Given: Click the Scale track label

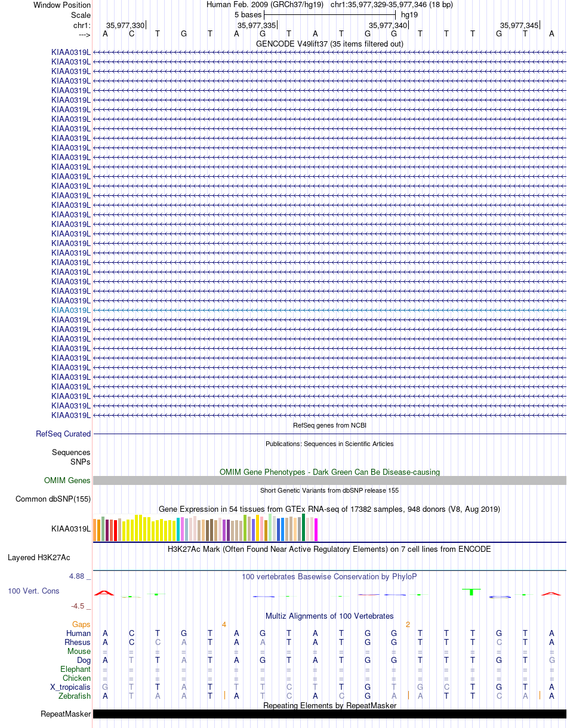Looking at the screenshot, I should coord(81,15).
